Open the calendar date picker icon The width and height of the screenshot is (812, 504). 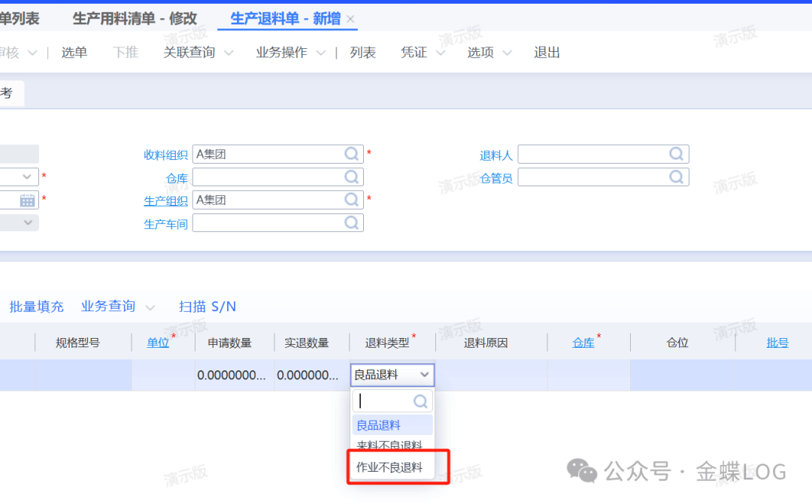pos(28,200)
